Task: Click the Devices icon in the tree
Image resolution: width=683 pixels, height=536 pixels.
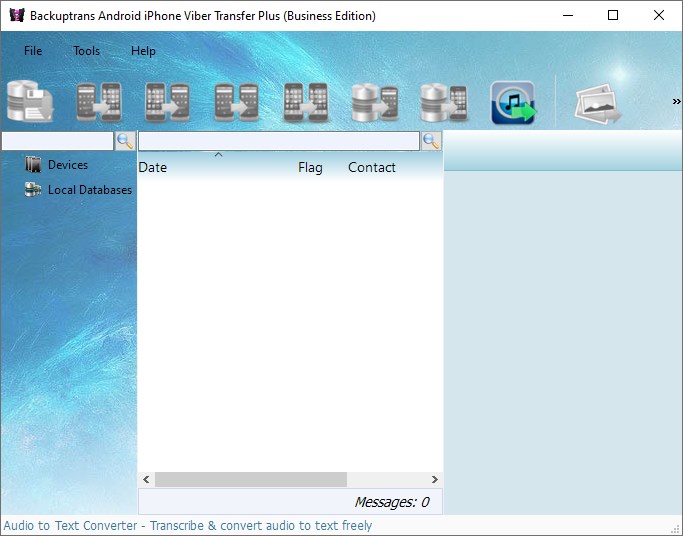Action: [33, 165]
